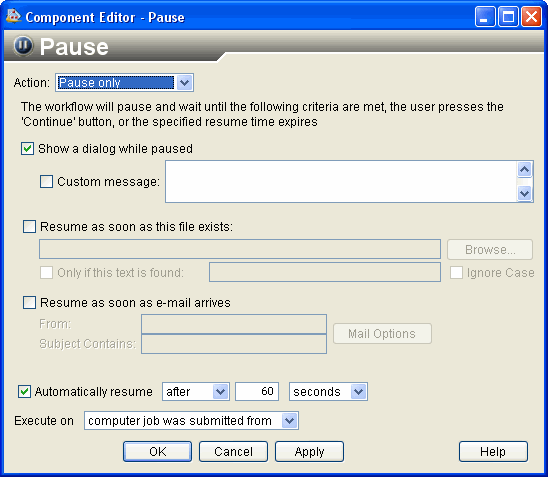Viewport: 548px width, 477px height.
Task: Uncheck the Automatically resume checkbox
Action: [x=24, y=391]
